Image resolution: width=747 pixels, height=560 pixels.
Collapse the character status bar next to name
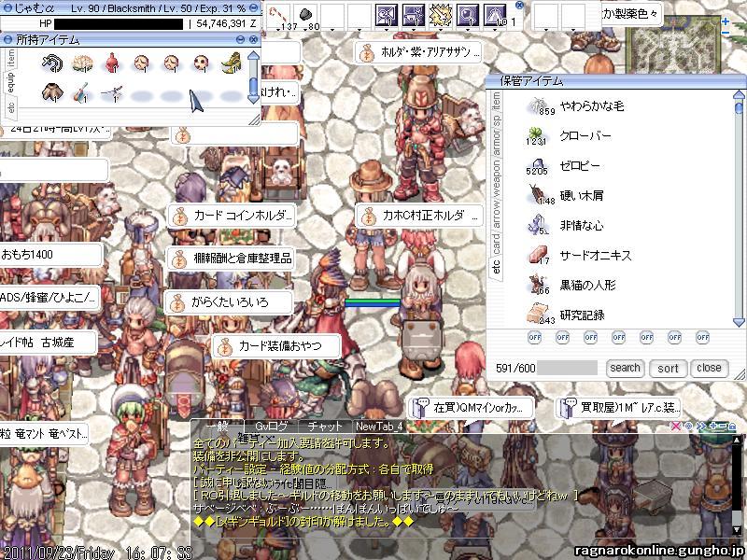click(253, 8)
